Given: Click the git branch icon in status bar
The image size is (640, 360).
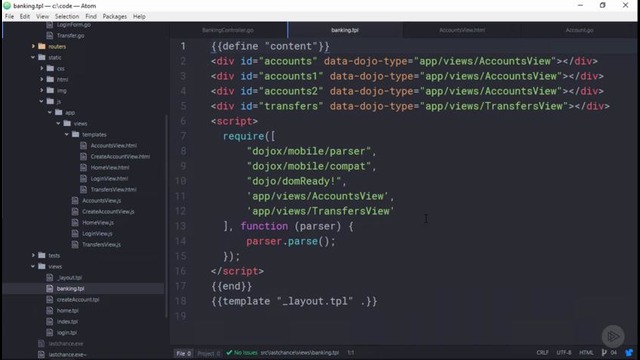Looking at the screenshot, I should [x=604, y=352].
